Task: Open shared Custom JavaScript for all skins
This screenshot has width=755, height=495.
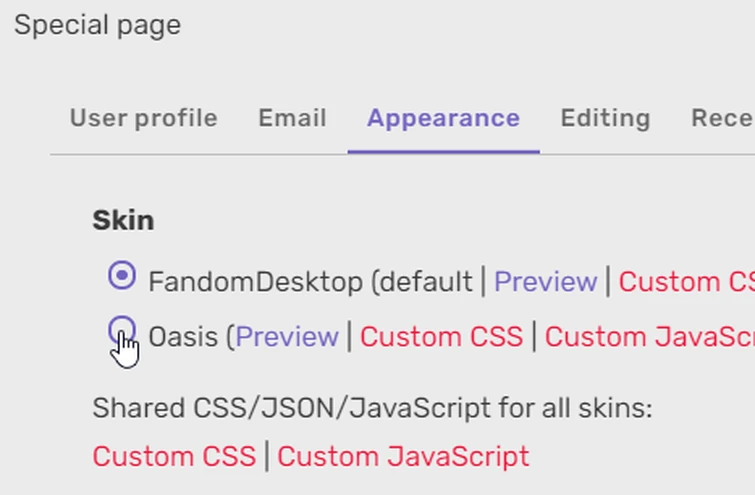Action: click(x=403, y=457)
